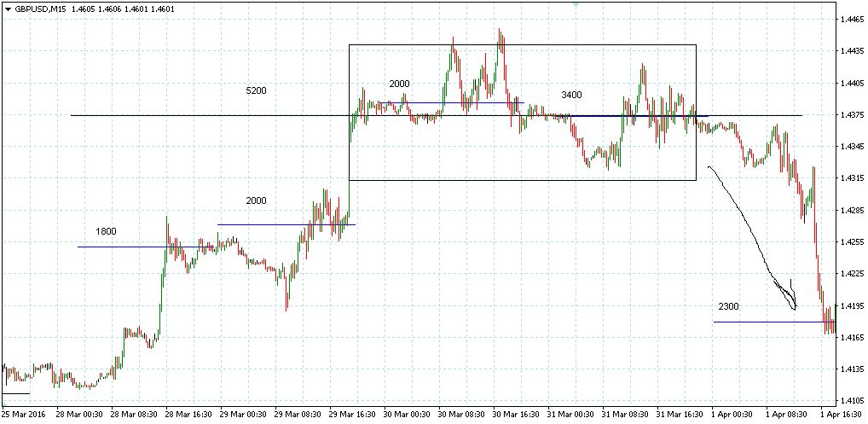Click the GBPUSD,M15 symbol title

coord(40,9)
